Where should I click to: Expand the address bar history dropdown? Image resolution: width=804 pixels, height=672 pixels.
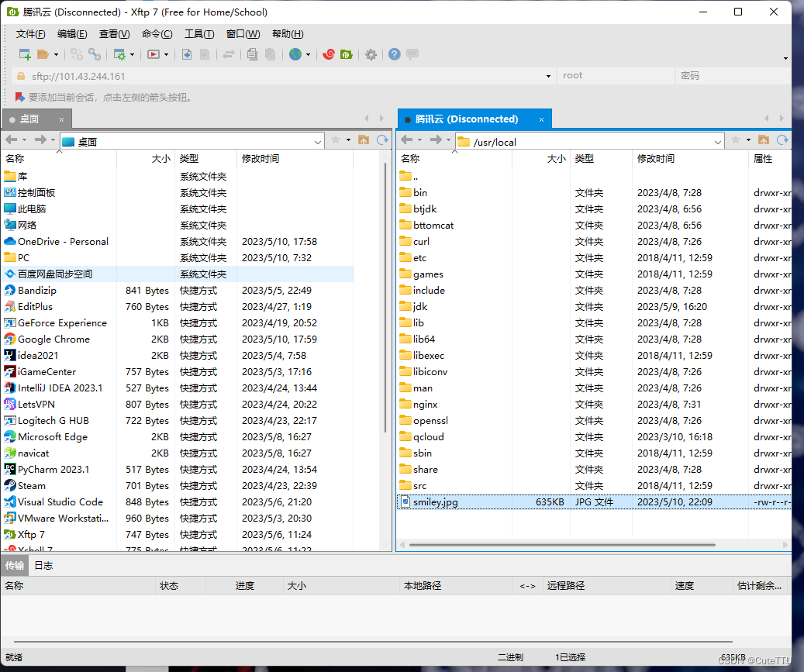pyautogui.click(x=548, y=77)
